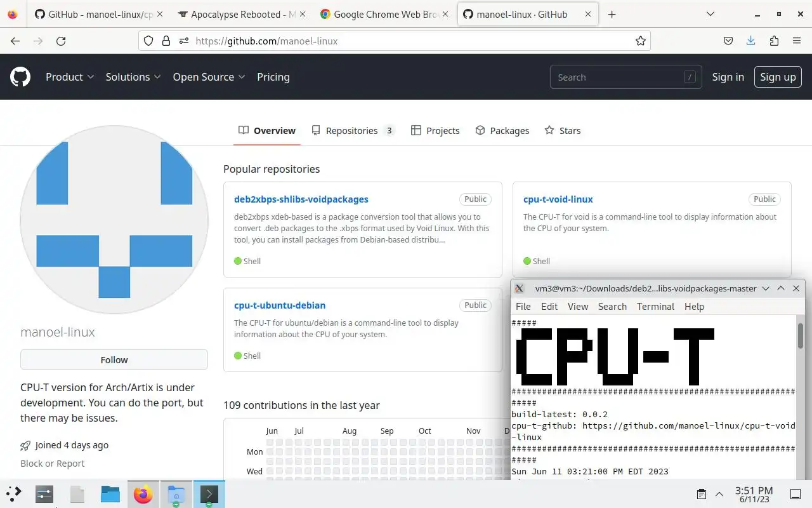Image resolution: width=812 pixels, height=508 pixels.
Task: Go back with Firefox back arrow
Action: pos(15,41)
